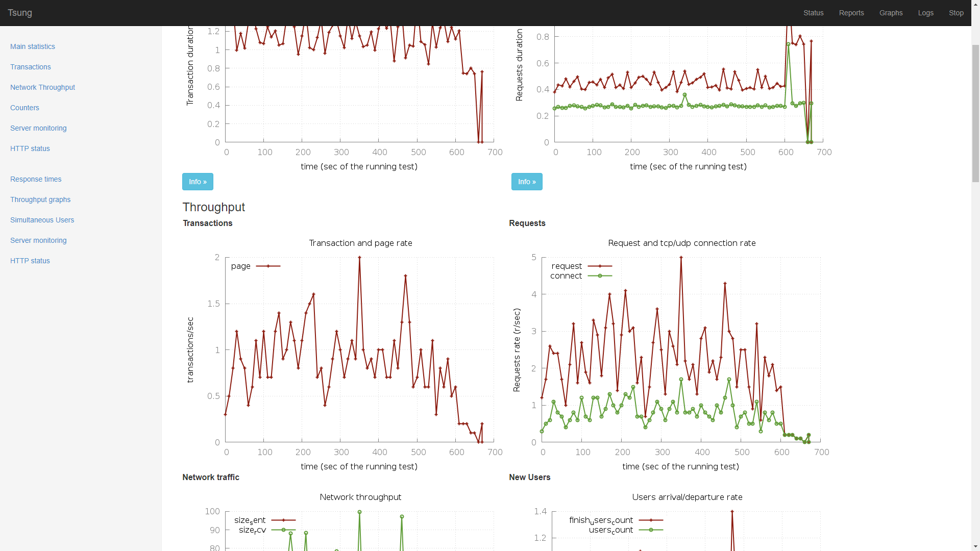Go to Graphs in navbar
The image size is (980, 551).
(x=891, y=13)
